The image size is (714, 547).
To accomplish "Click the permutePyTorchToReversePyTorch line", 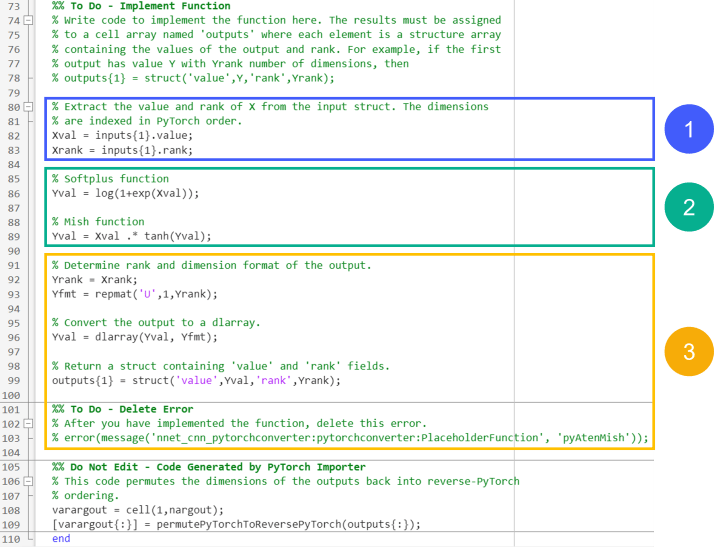I will (x=236, y=524).
